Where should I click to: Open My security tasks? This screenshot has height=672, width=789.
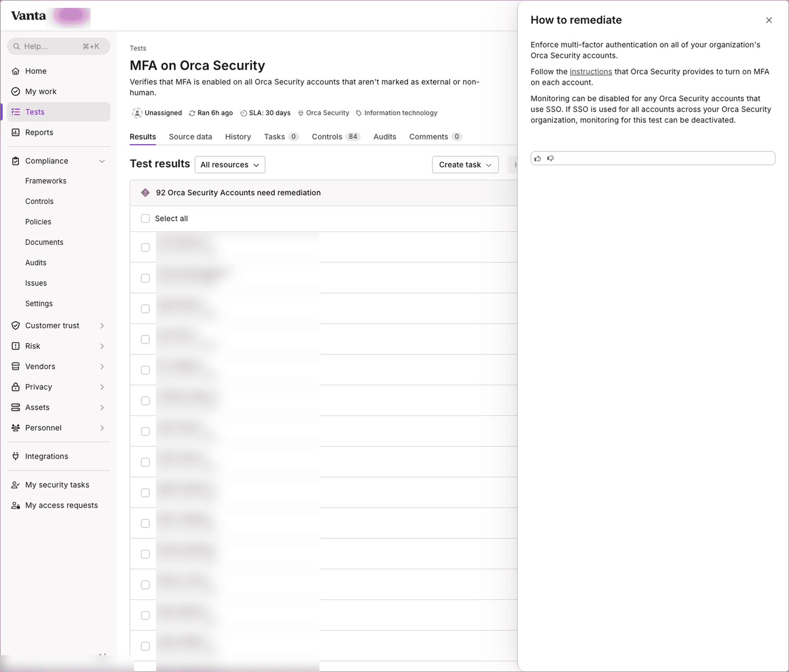[x=59, y=485]
